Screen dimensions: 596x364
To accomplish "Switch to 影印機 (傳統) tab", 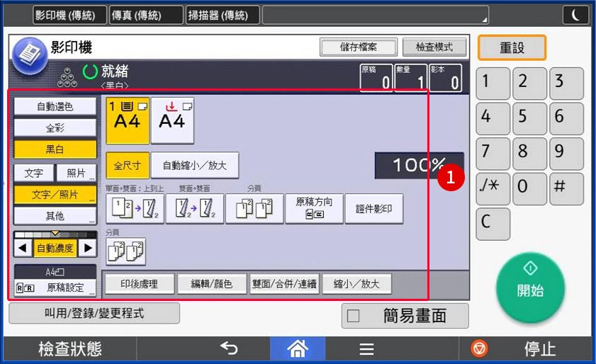I will click(x=69, y=15).
